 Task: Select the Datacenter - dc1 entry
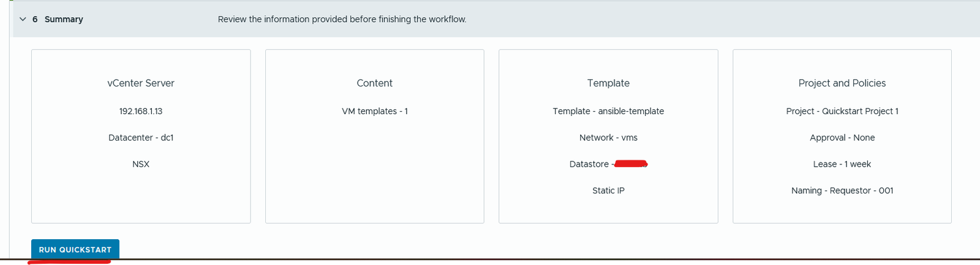(141, 137)
